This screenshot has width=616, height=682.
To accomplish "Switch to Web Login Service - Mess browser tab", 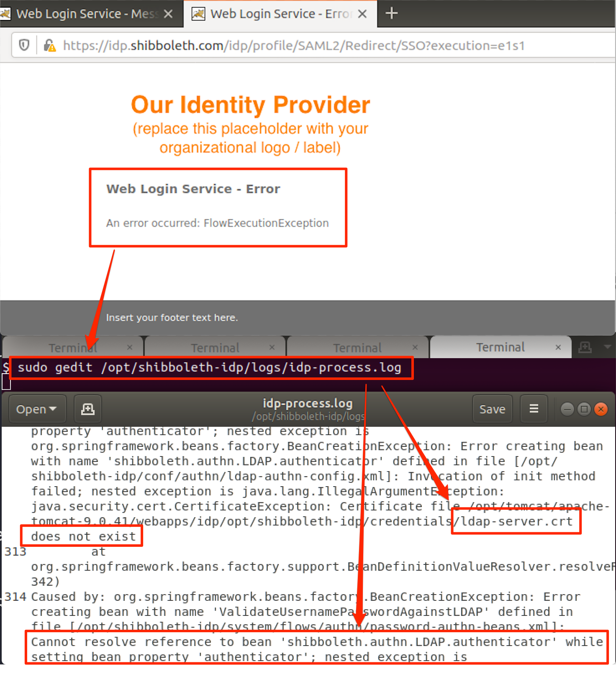I will (x=84, y=14).
